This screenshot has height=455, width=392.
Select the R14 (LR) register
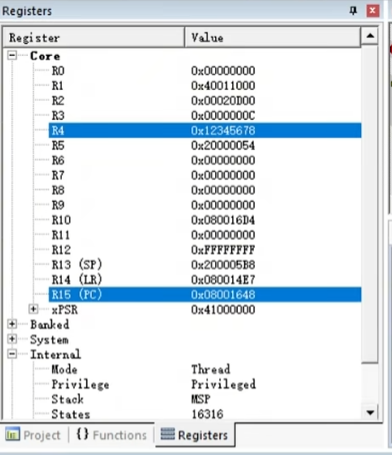click(x=205, y=280)
